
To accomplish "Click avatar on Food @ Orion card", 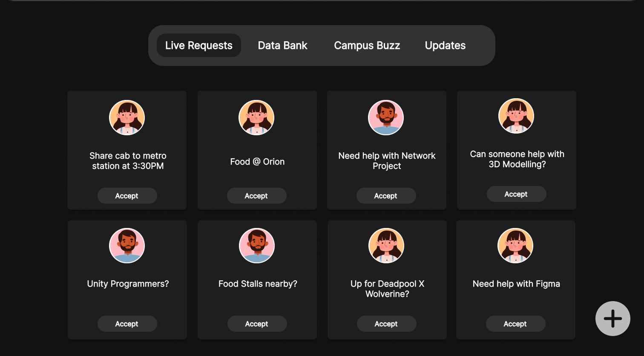I will click(x=256, y=118).
